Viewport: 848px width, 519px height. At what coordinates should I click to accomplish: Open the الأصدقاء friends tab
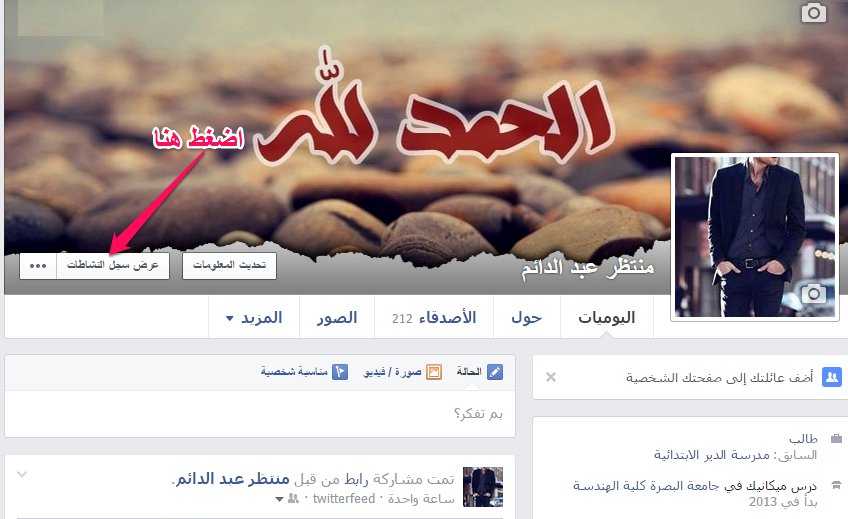[x=434, y=317]
